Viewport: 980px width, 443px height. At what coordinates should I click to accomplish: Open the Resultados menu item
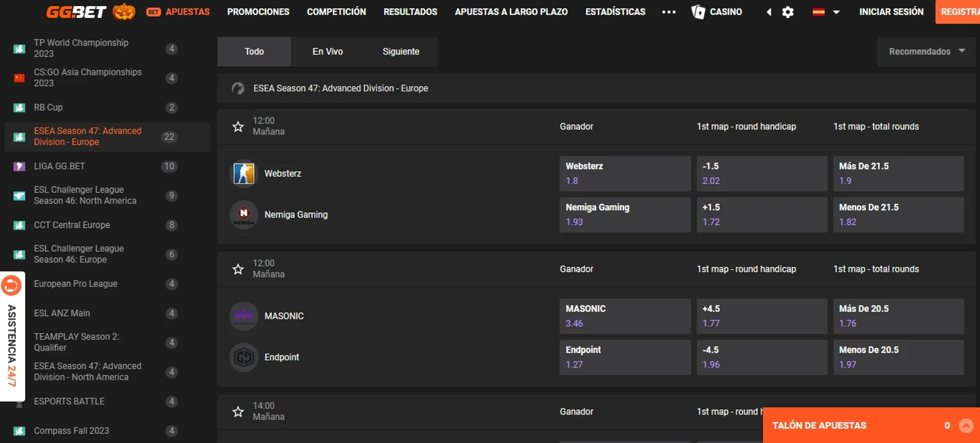(x=410, y=12)
